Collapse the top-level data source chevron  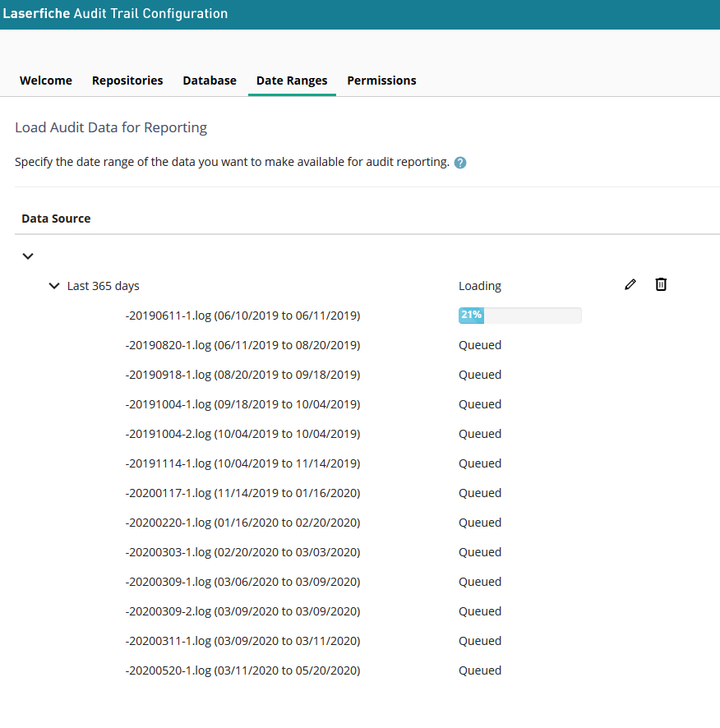(28, 256)
